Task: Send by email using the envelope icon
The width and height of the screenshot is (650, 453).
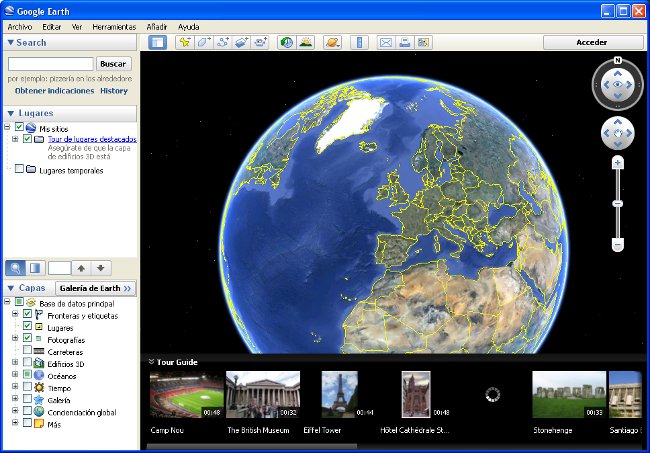Action: (386, 42)
